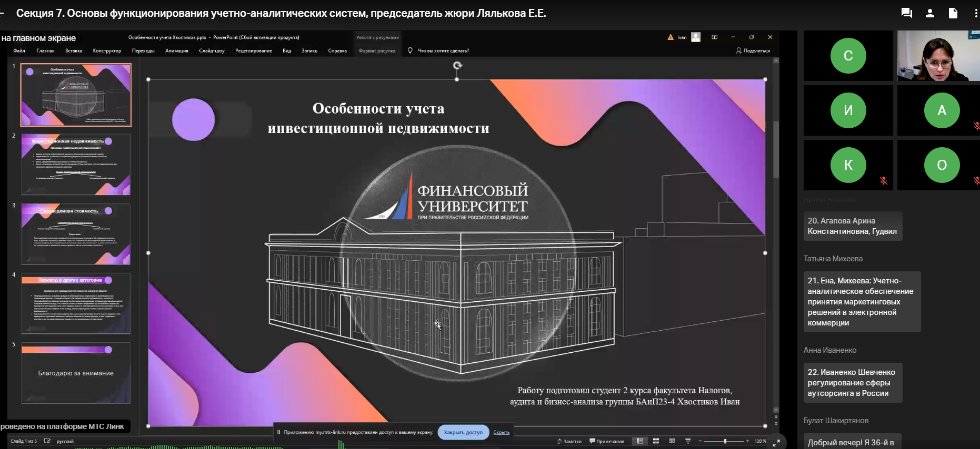Start the PowerPoint slideshow from status bar
This screenshot has height=449, width=980.
click(687, 441)
